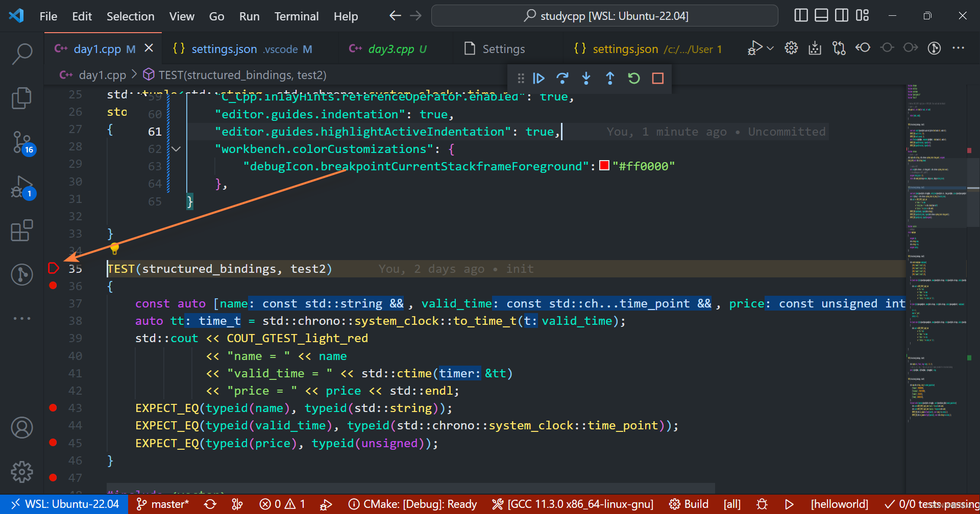
Task: Click Step Over in the debug toolbar
Action: pyautogui.click(x=562, y=78)
